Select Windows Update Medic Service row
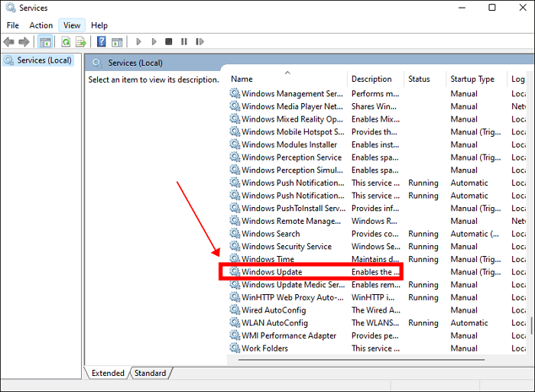The height and width of the screenshot is (392, 535). point(377,285)
